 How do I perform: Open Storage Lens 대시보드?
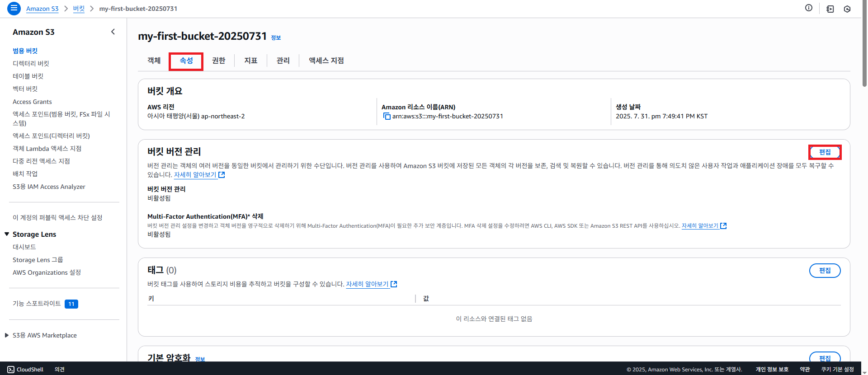24,247
